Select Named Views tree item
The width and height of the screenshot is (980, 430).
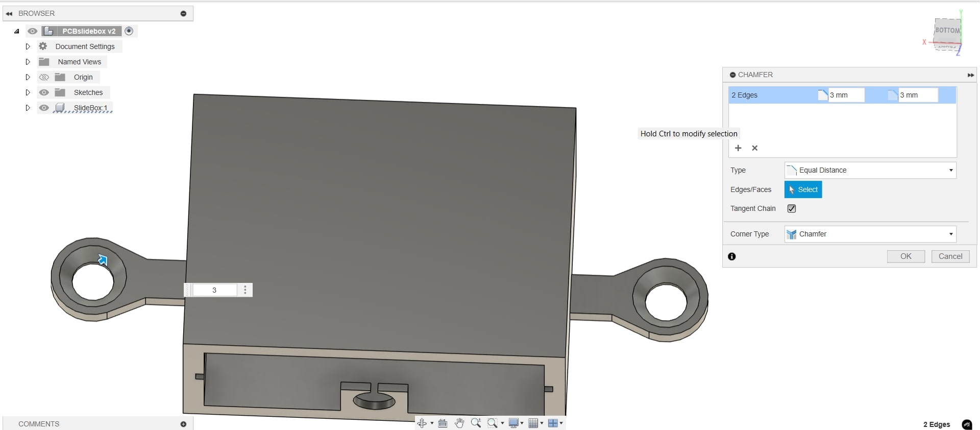coord(80,62)
